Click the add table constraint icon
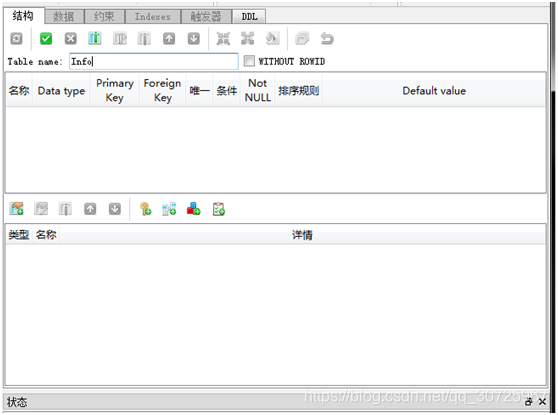The width and height of the screenshot is (558, 415). click(16, 209)
